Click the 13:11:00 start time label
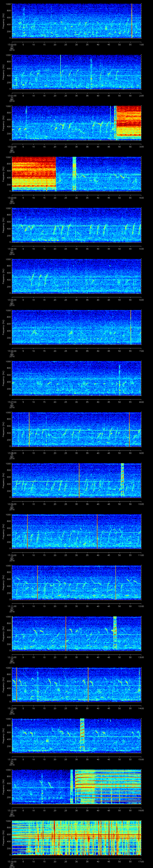 [x=12, y=606]
